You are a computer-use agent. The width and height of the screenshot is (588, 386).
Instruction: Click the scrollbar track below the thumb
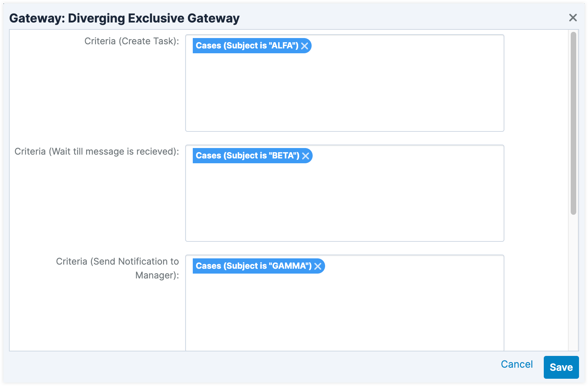pyautogui.click(x=573, y=284)
